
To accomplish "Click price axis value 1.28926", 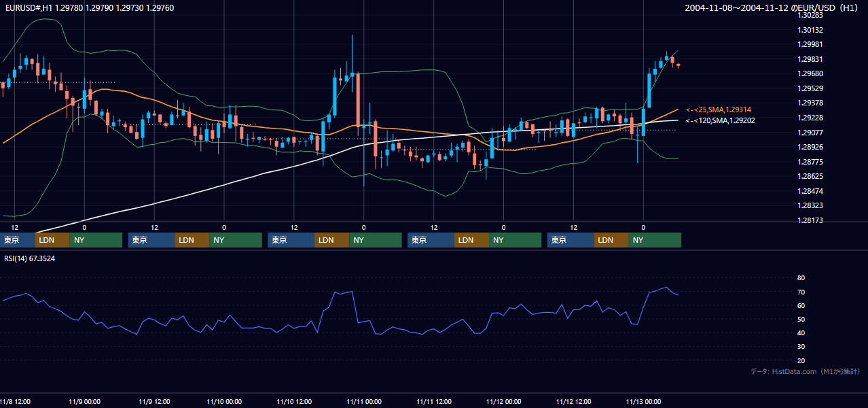I will point(810,147).
